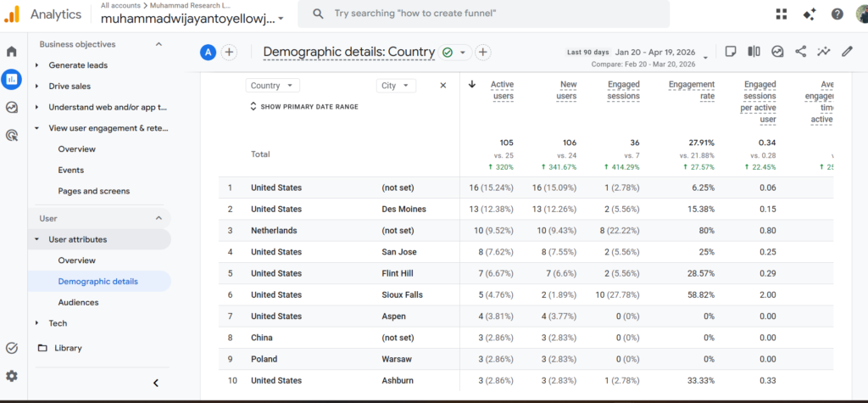
Task: Open the Explore icon in left rail
Action: [12, 107]
